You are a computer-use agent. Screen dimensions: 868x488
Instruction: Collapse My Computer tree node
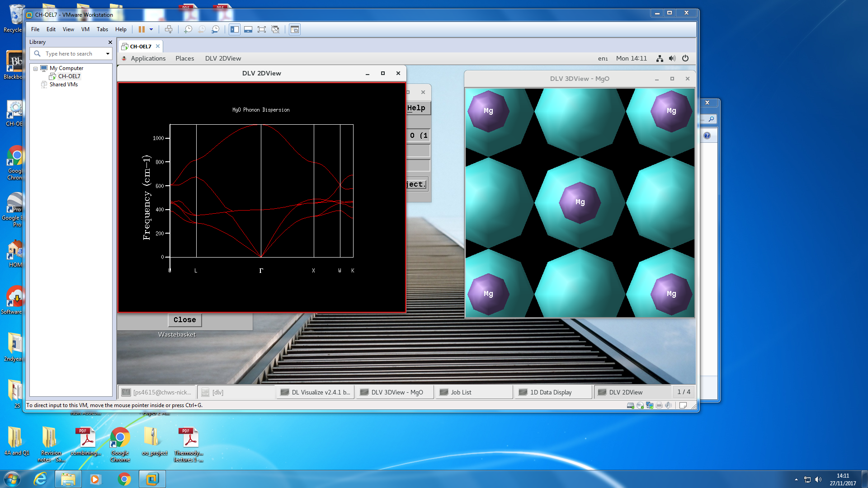pyautogui.click(x=36, y=69)
